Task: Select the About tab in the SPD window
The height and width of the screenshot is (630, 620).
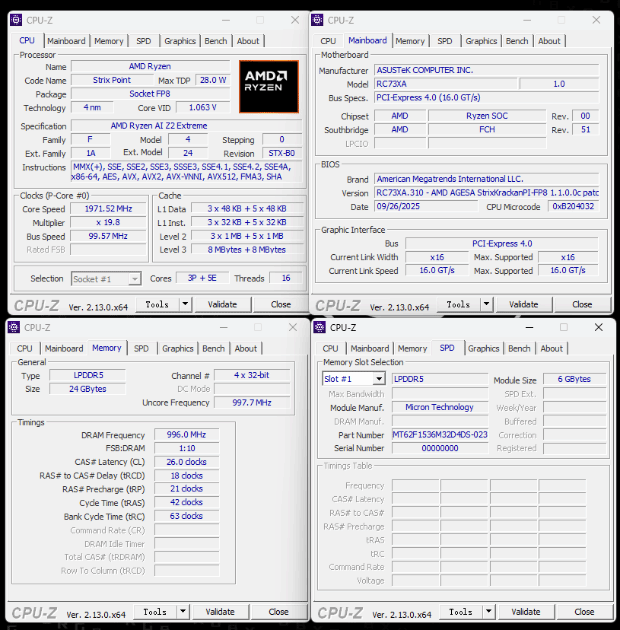Action: click(551, 349)
